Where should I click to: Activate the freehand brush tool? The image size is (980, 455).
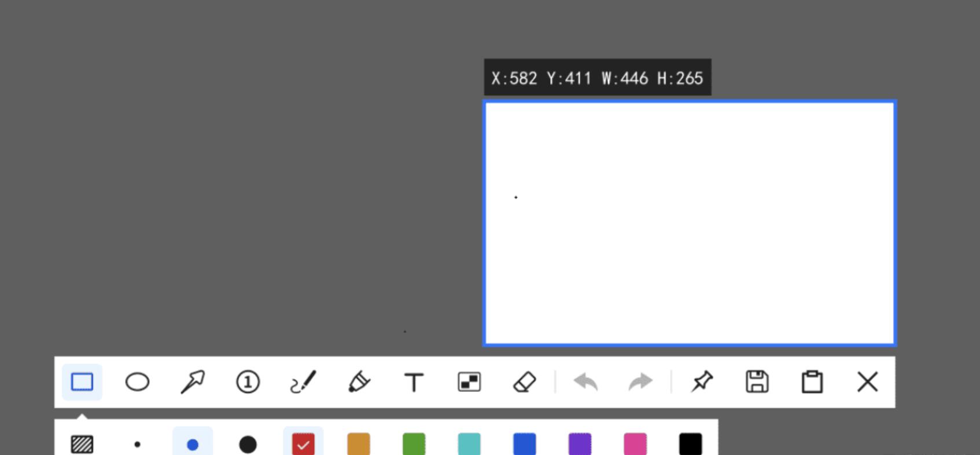tap(303, 382)
